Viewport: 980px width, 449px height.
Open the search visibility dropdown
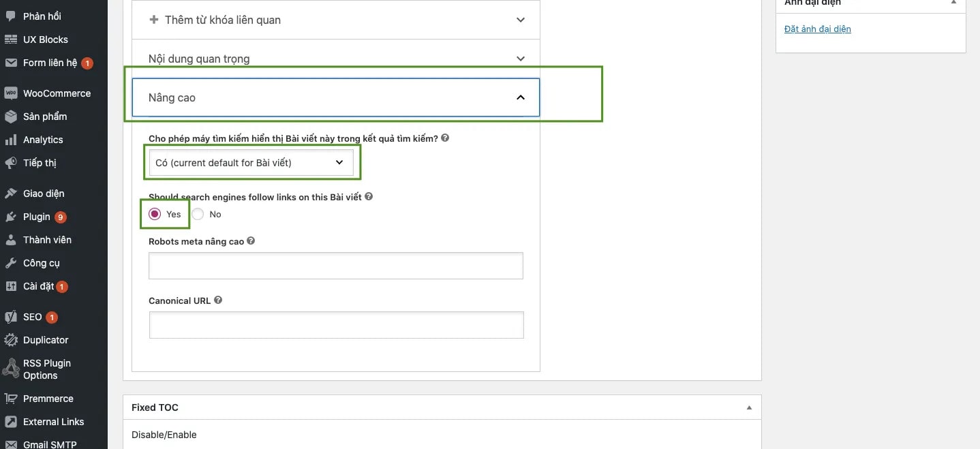(x=251, y=163)
